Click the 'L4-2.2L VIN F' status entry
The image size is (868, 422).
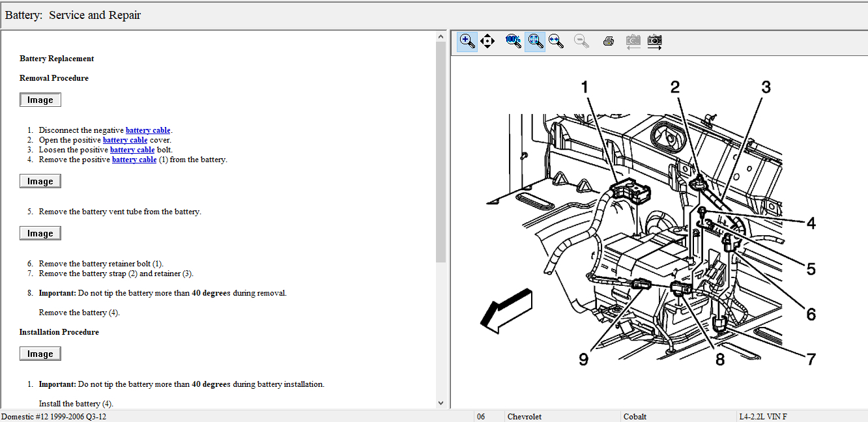coord(763,416)
